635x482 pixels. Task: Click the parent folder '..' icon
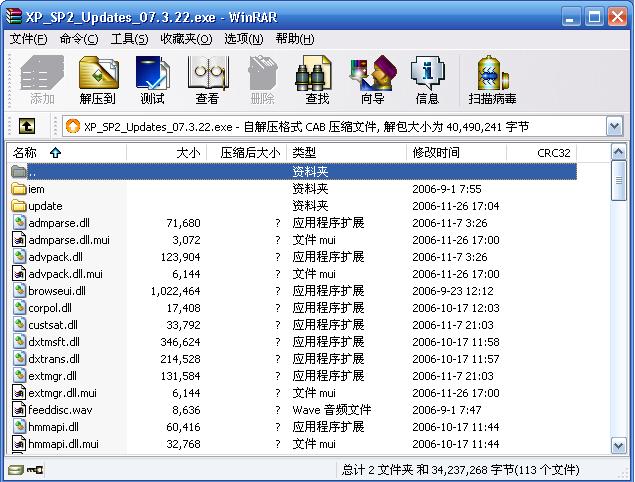tap(19, 172)
